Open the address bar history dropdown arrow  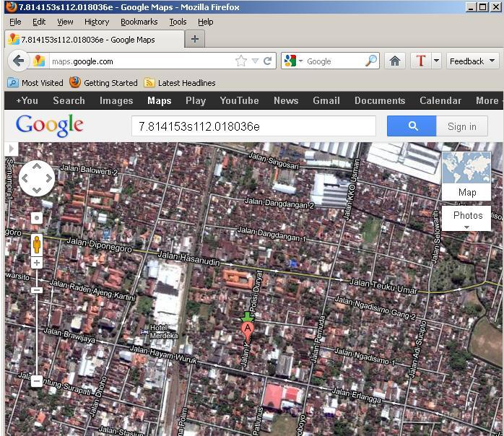tap(255, 61)
